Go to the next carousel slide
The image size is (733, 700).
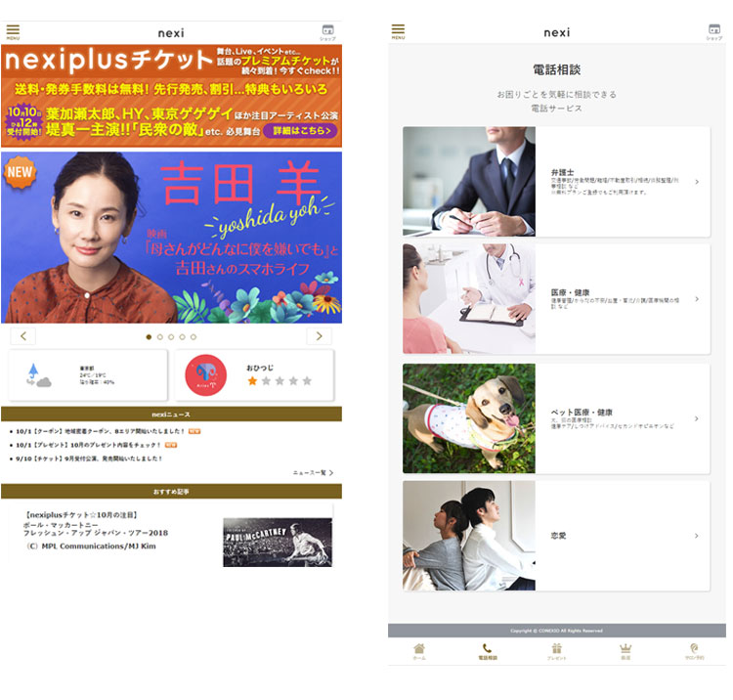click(x=319, y=335)
